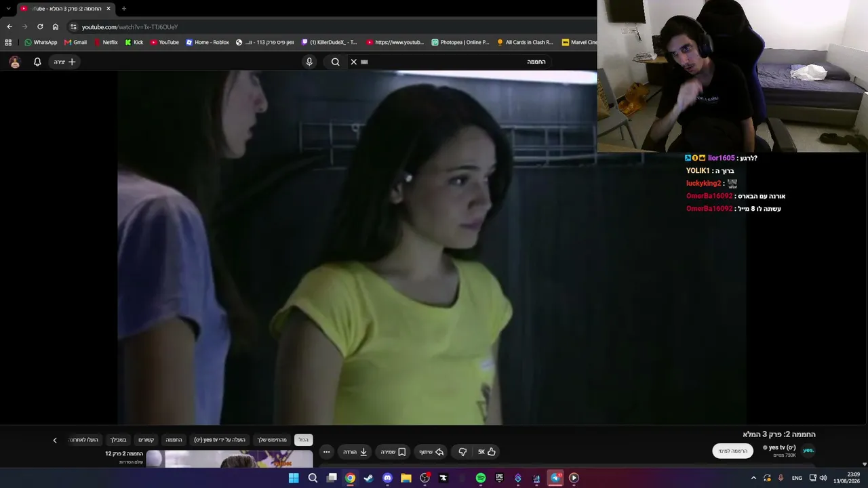Open the Kick bookmark

point(134,42)
